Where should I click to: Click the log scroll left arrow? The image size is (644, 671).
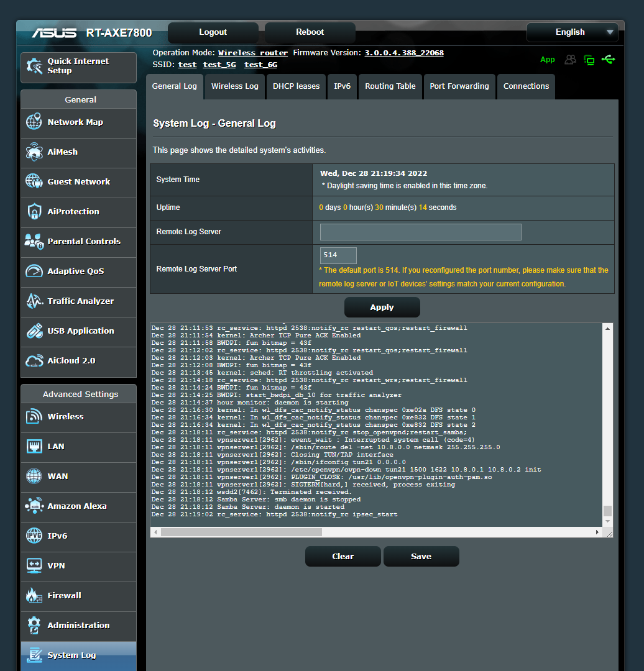155,532
